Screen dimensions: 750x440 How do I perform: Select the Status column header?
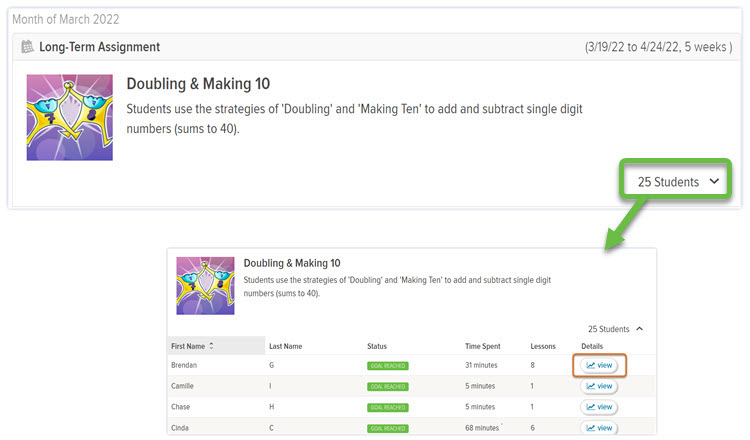coord(379,346)
